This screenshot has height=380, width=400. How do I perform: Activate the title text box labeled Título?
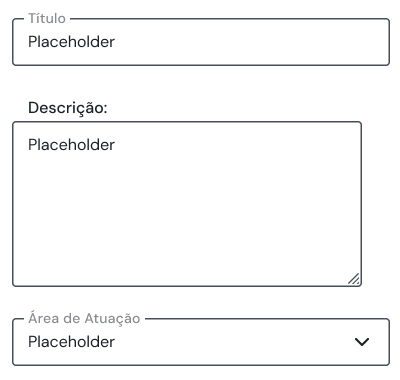201,42
